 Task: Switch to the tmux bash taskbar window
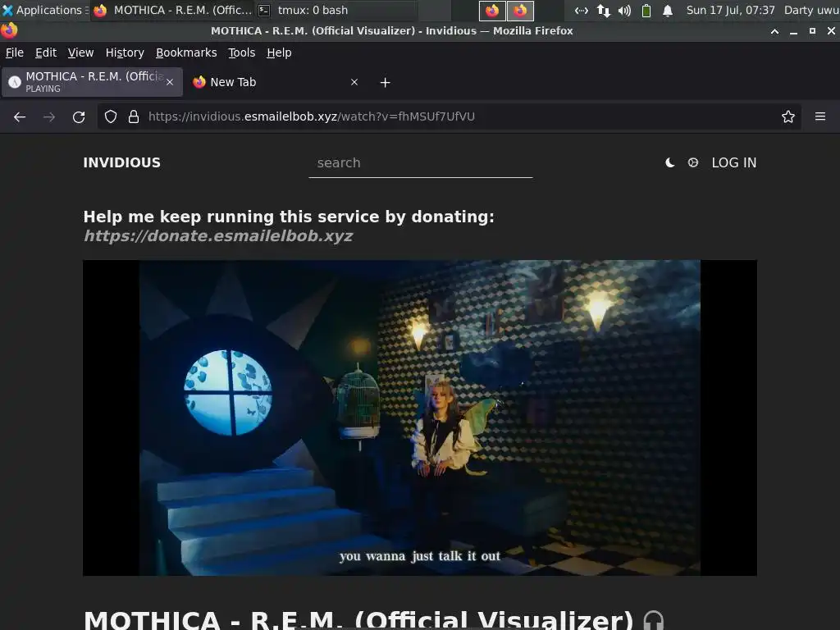point(336,10)
